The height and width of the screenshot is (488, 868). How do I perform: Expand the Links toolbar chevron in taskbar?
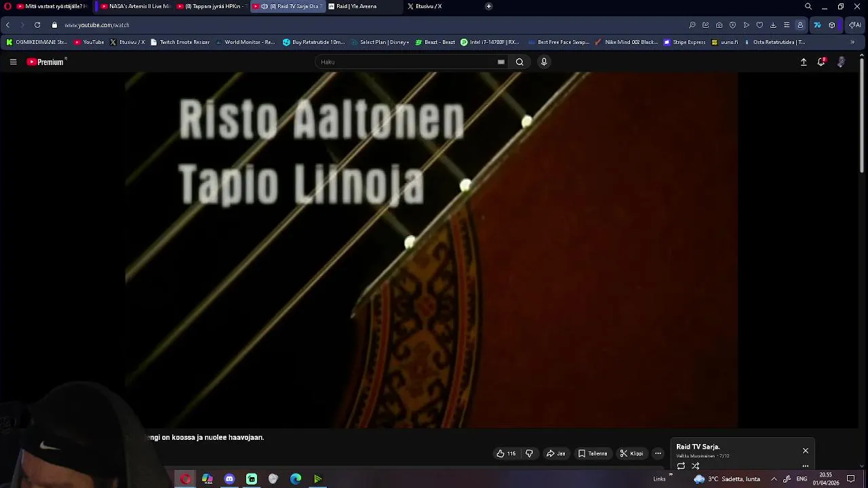click(x=671, y=475)
